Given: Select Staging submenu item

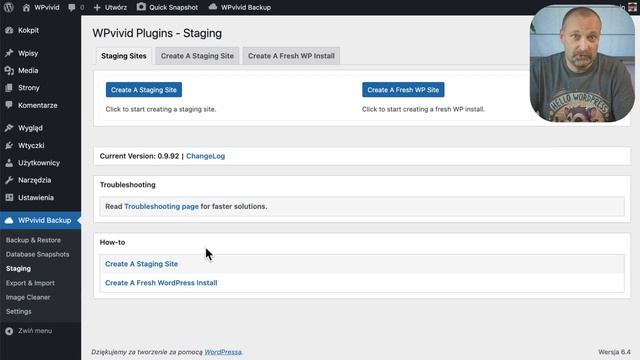Looking at the screenshot, I should 18,269.
